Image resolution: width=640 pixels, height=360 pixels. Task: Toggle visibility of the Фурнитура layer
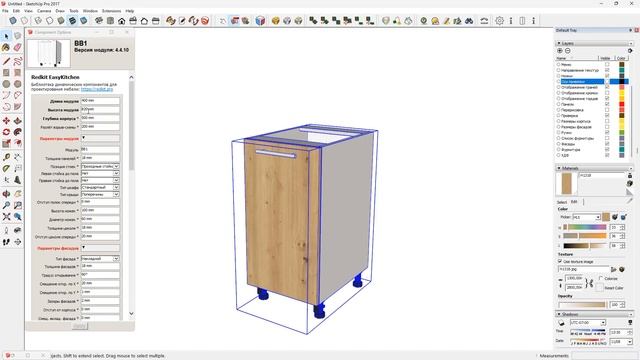(607, 150)
